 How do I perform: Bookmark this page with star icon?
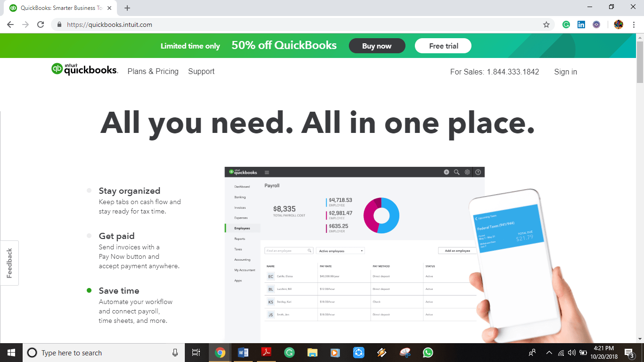coord(546,25)
